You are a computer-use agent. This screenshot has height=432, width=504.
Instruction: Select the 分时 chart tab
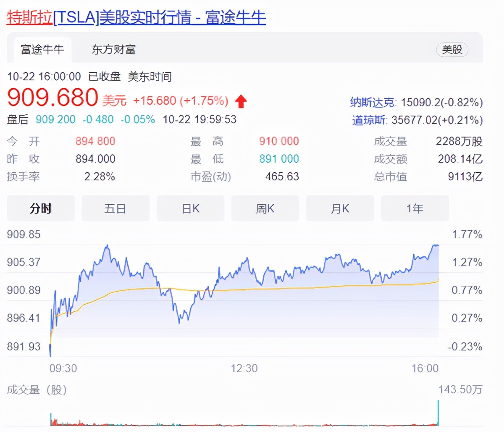(41, 208)
